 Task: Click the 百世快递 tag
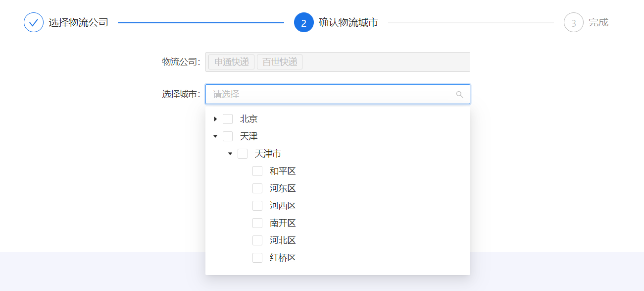click(x=280, y=62)
